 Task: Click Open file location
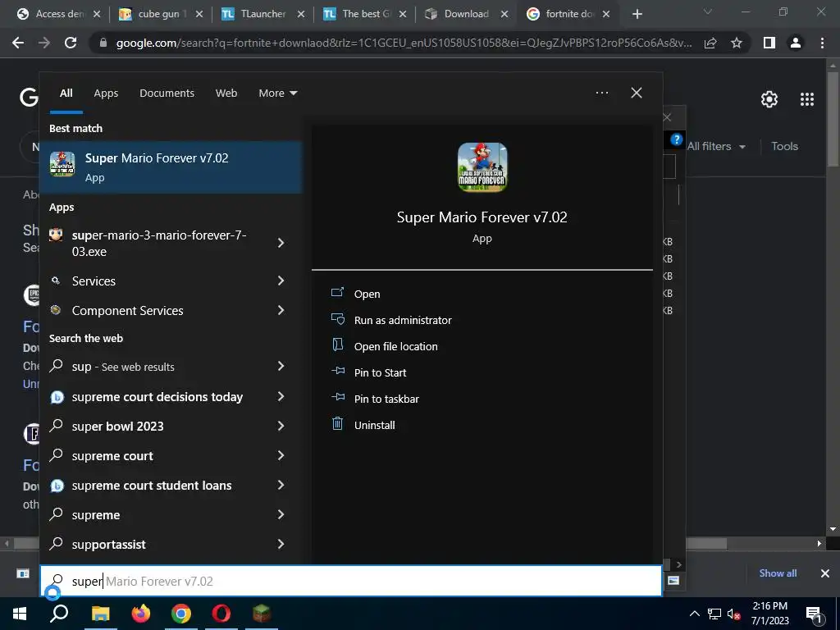click(396, 347)
